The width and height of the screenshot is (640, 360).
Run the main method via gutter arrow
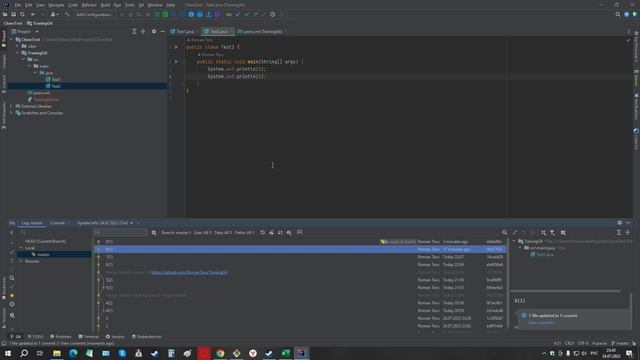pyautogui.click(x=176, y=62)
